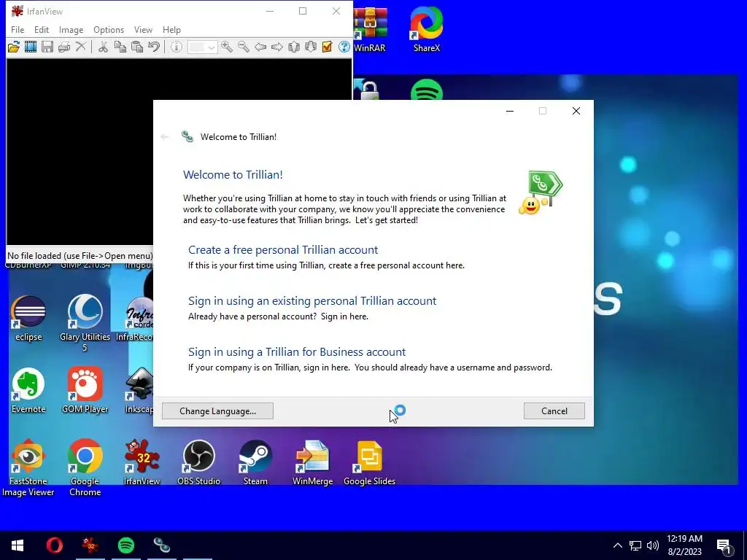Open the Help menu in IrfanView
Screen dimensions: 747x560
point(171,29)
